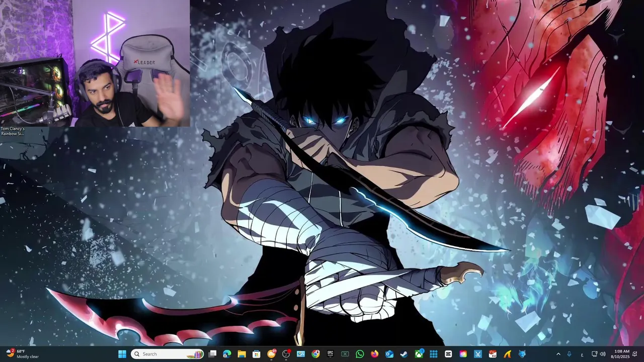The width and height of the screenshot is (644, 362).
Task: Open the colorful gradient square app icon
Action: [463, 354]
